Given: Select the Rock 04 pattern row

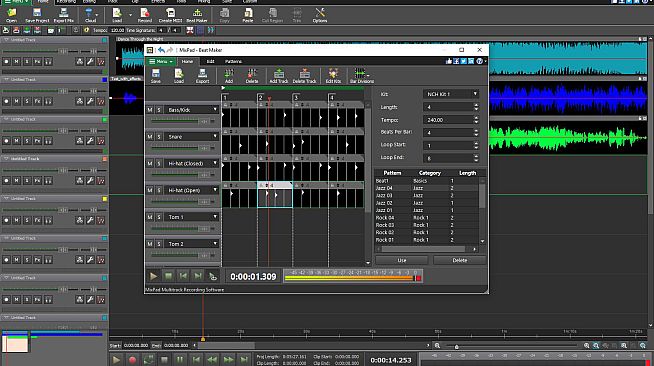Looking at the screenshot, I should (427, 218).
